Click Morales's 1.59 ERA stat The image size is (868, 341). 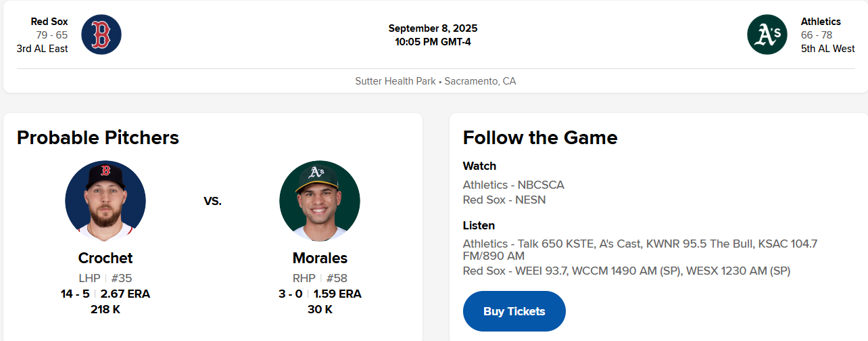(337, 294)
